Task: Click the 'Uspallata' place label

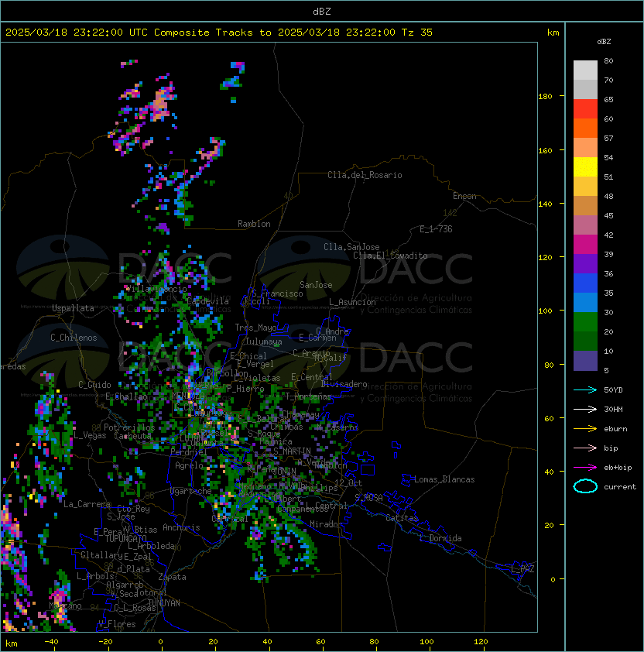Action: (73, 308)
